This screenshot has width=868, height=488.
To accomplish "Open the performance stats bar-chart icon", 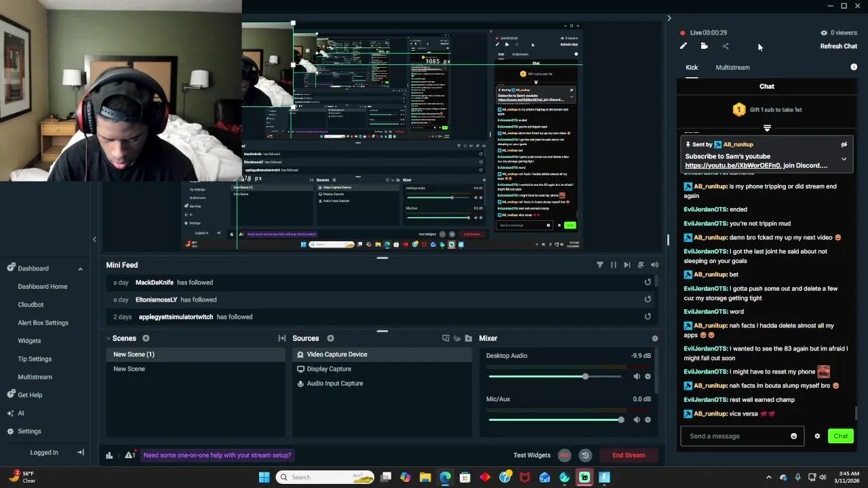I will click(x=109, y=455).
